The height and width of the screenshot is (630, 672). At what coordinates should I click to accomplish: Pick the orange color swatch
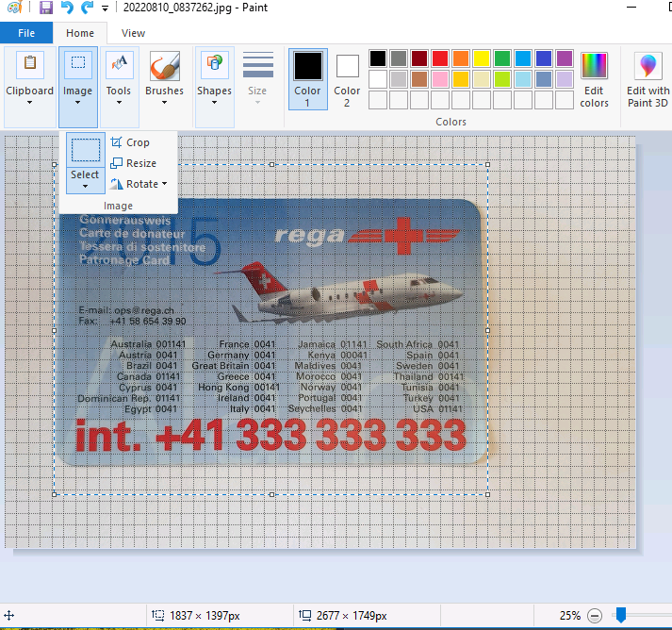pyautogui.click(x=461, y=58)
